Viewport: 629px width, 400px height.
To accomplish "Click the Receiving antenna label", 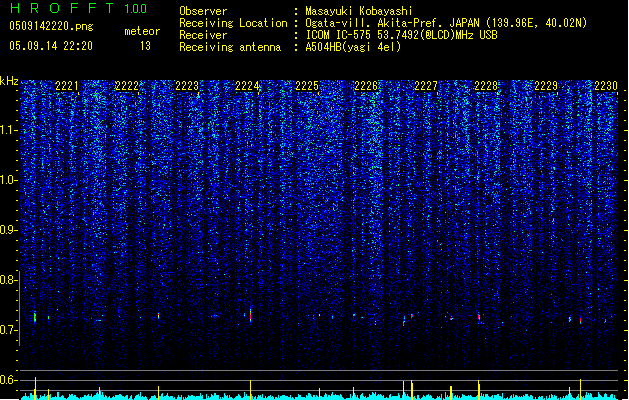I will coord(230,47).
